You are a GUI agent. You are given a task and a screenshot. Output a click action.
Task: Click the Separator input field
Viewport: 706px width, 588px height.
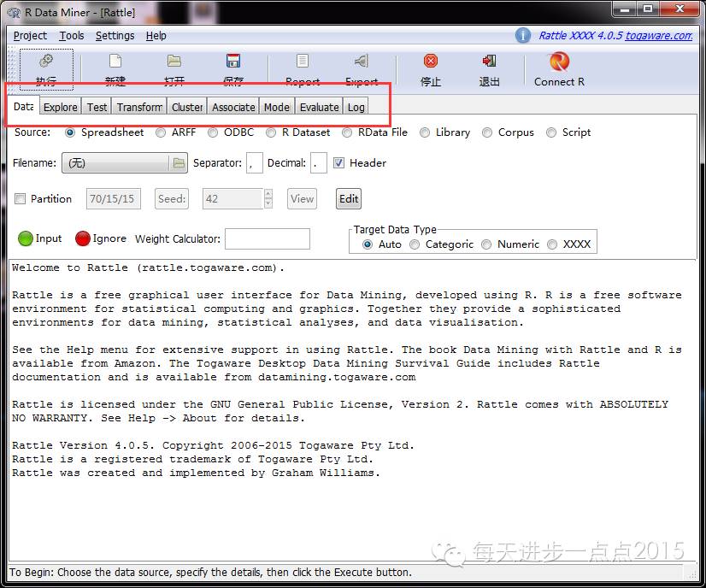255,163
